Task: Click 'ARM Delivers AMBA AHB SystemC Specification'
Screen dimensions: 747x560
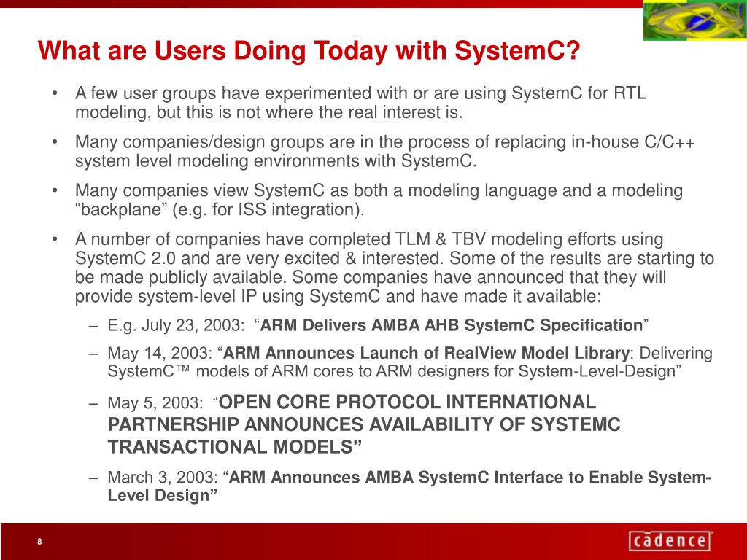Action: pos(451,325)
